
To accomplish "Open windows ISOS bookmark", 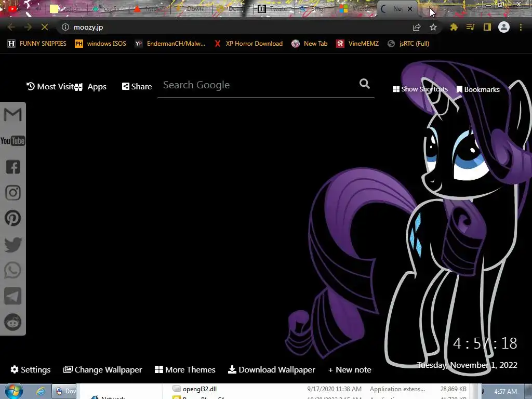I will click(100, 44).
